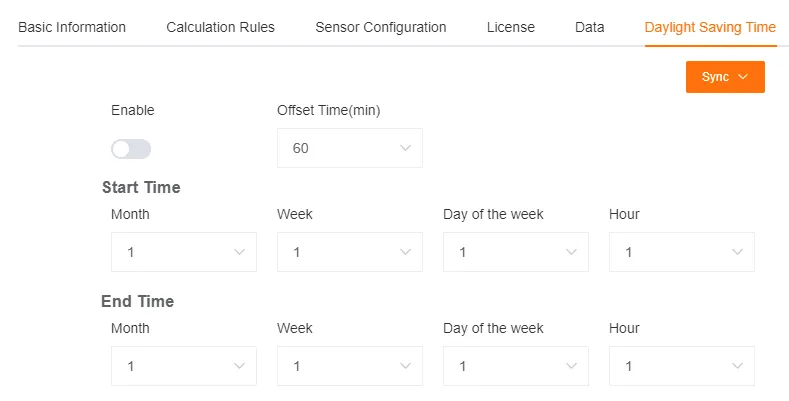Select the Daylight Saving Time tab
789x401 pixels.
point(710,27)
